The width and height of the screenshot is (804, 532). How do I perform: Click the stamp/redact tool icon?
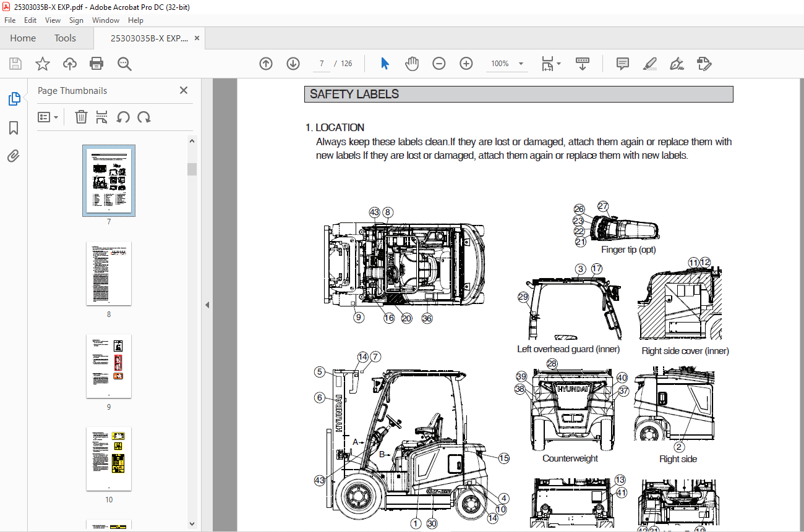click(704, 64)
